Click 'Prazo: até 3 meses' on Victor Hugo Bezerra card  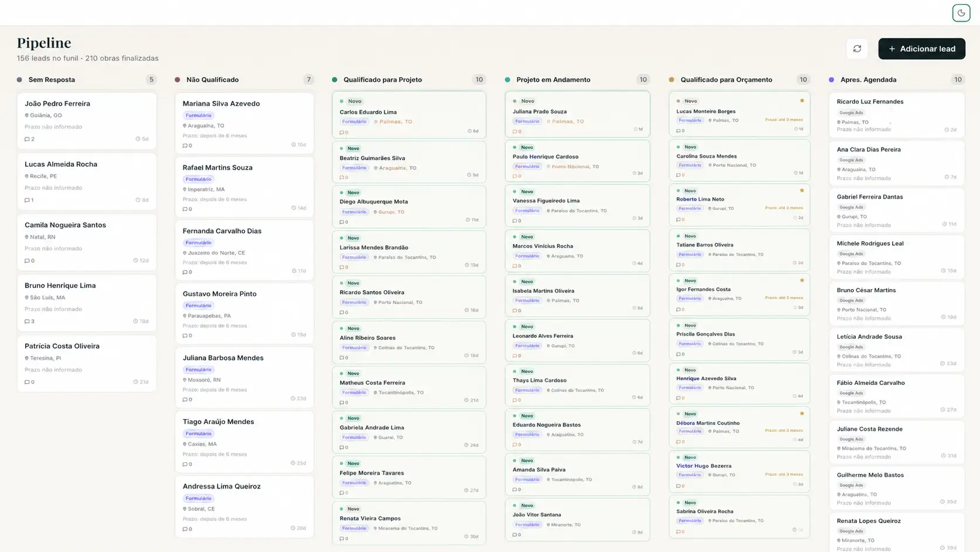click(x=784, y=475)
